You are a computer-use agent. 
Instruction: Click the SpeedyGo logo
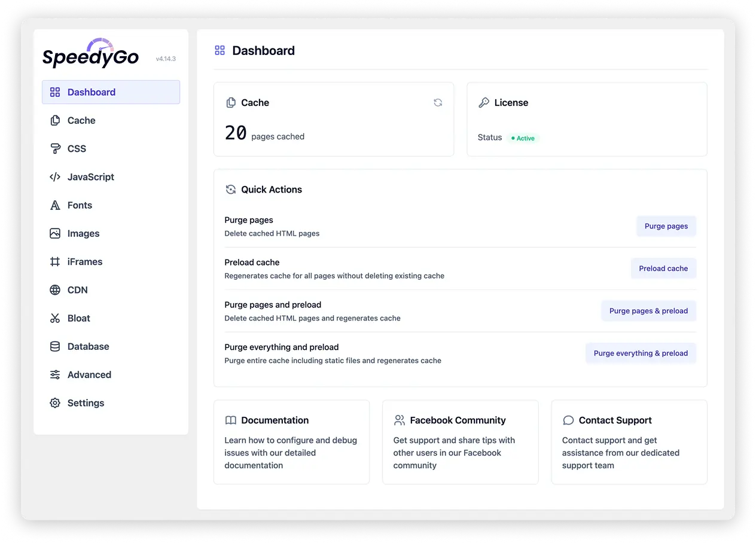pyautogui.click(x=91, y=55)
